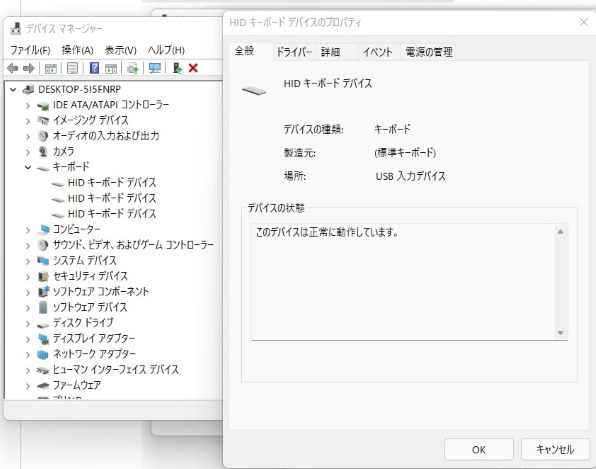Expand ソフトウェア コンポーネント node
Screen dimensions: 596x469
pyautogui.click(x=28, y=292)
